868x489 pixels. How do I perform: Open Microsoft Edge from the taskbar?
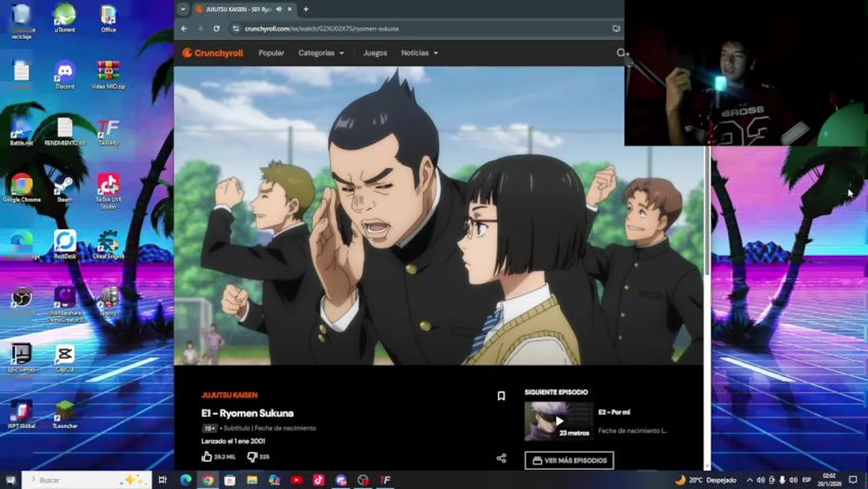[185, 480]
